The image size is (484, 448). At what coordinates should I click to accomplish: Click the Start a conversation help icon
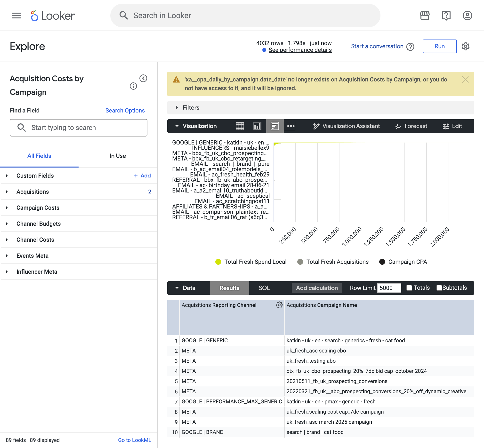point(410,47)
